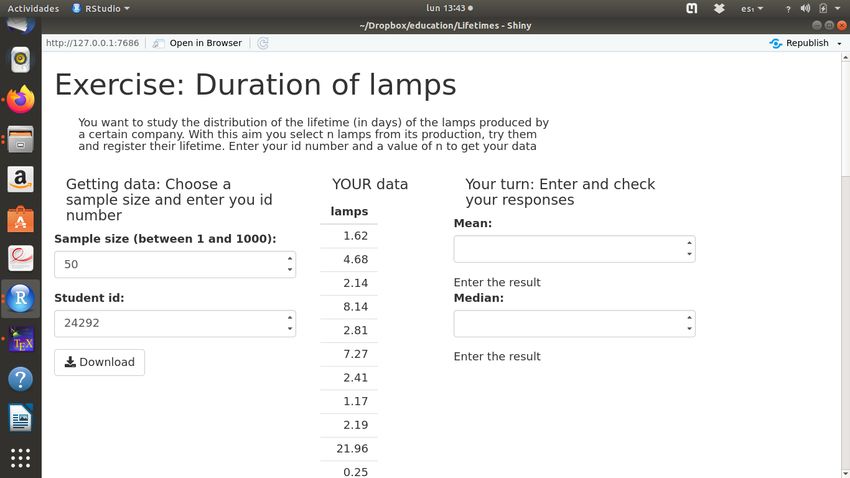This screenshot has height=478, width=850.
Task: Click heading 'Exercise: Duration of lamps'
Action: (255, 85)
